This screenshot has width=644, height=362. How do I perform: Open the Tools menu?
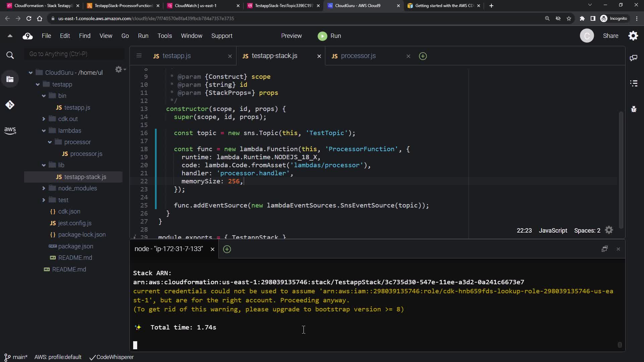tap(164, 36)
